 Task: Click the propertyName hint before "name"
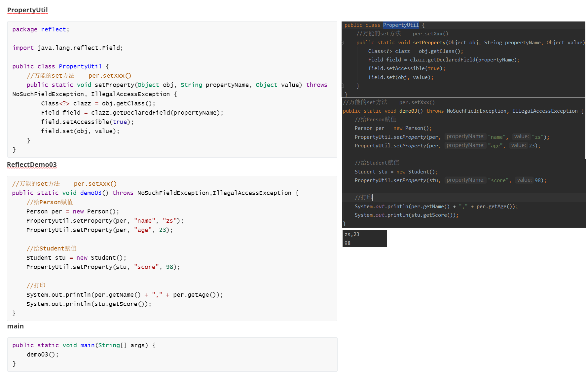coord(465,136)
